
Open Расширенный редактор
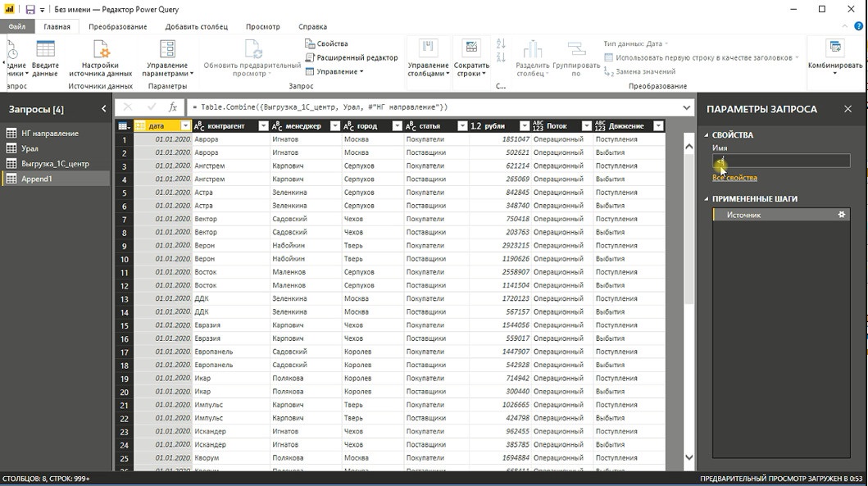[x=352, y=57]
